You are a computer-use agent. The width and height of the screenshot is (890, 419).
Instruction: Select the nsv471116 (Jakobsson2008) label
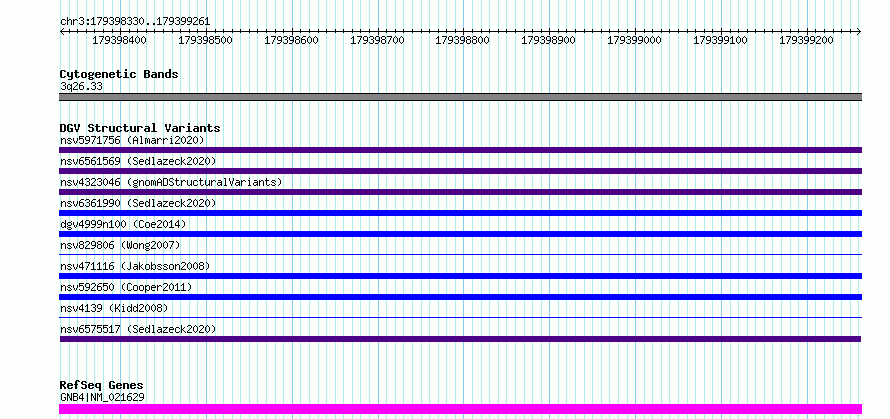click(x=135, y=266)
